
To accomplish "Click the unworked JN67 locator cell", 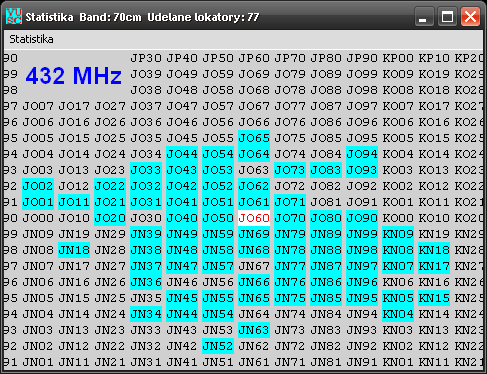I will coord(254,266).
